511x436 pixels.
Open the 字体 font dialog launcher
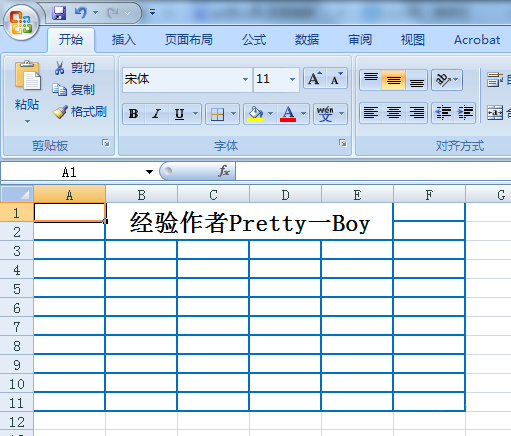click(343, 143)
